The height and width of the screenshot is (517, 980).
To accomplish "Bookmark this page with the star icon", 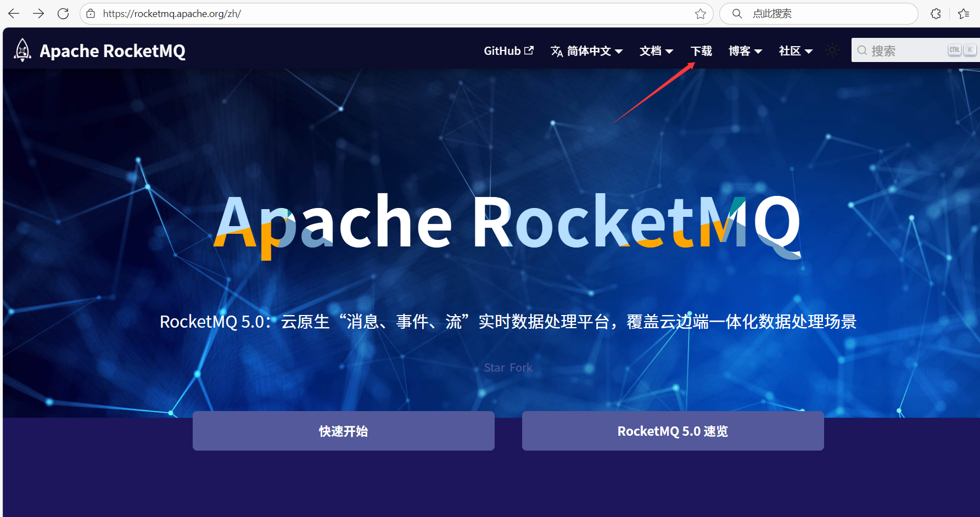I will 700,14.
